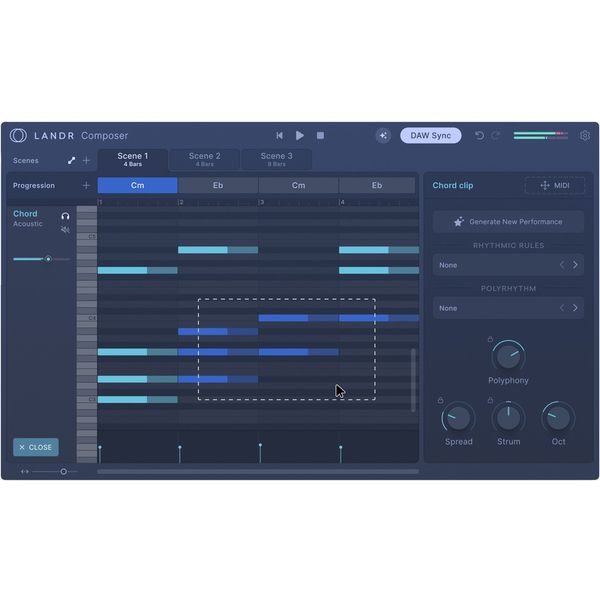The image size is (600, 600).
Task: Select the selected C4 note in bar 3
Action: tap(298, 318)
